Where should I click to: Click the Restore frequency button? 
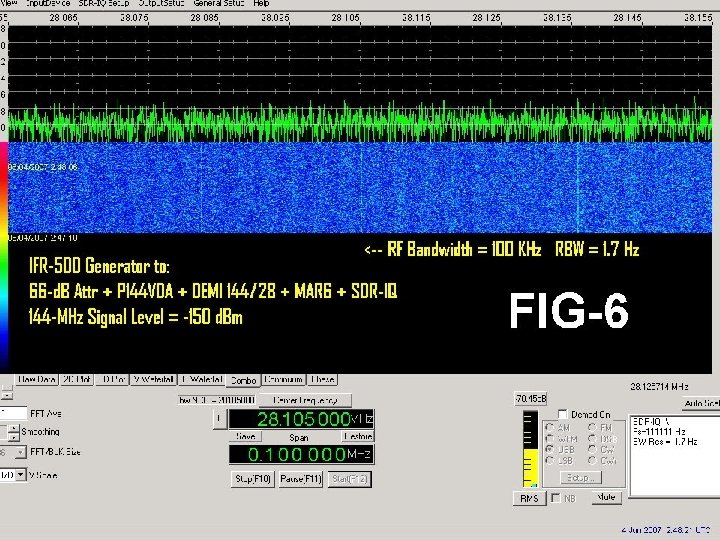coord(358,436)
